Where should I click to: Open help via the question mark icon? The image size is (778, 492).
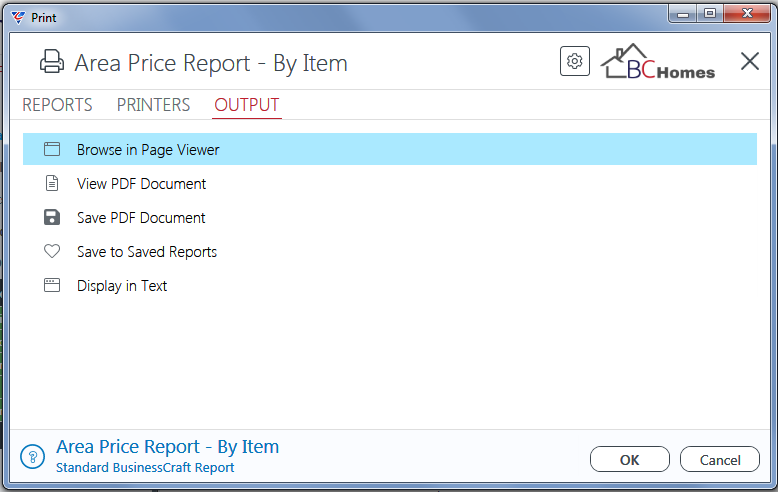point(33,456)
